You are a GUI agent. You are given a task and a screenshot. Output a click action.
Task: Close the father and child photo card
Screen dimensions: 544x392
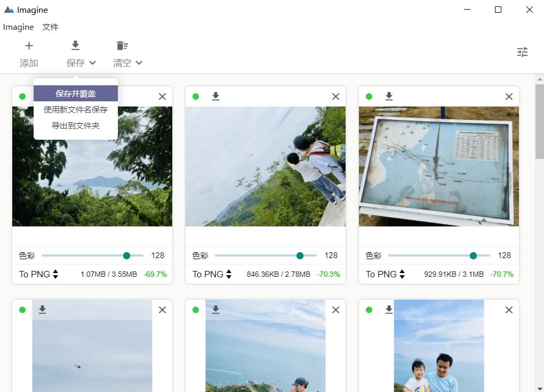tap(509, 310)
